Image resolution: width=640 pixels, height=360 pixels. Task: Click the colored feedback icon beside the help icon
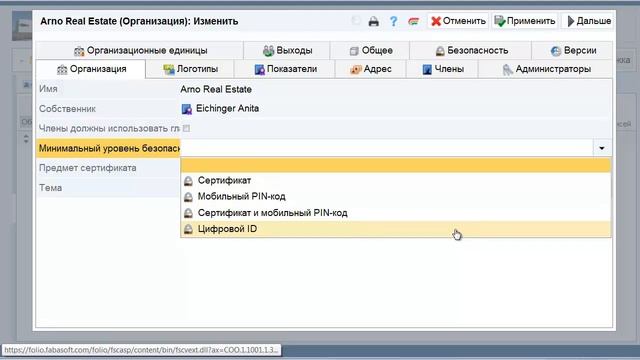click(413, 21)
